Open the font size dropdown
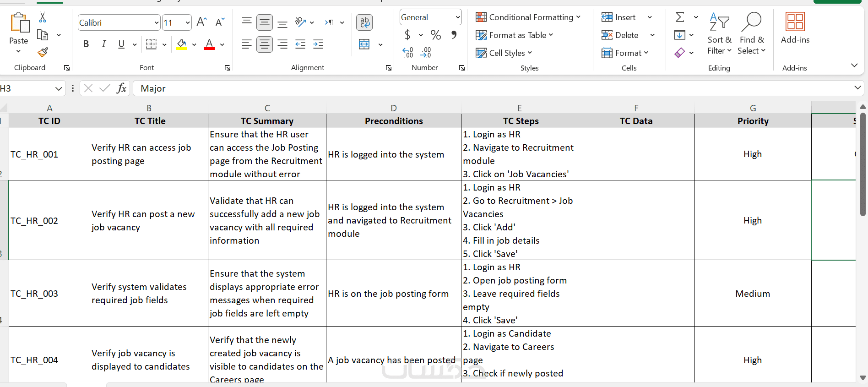The height and width of the screenshot is (387, 868). pos(188,22)
